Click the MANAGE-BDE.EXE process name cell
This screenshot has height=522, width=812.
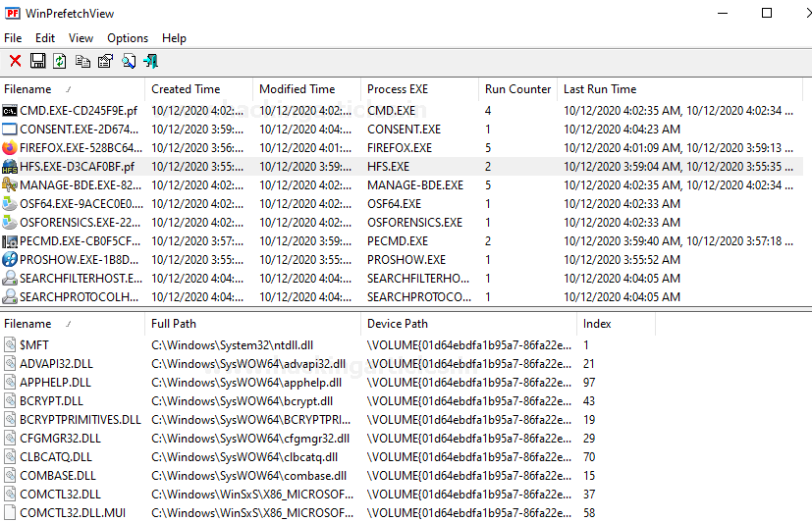(415, 185)
